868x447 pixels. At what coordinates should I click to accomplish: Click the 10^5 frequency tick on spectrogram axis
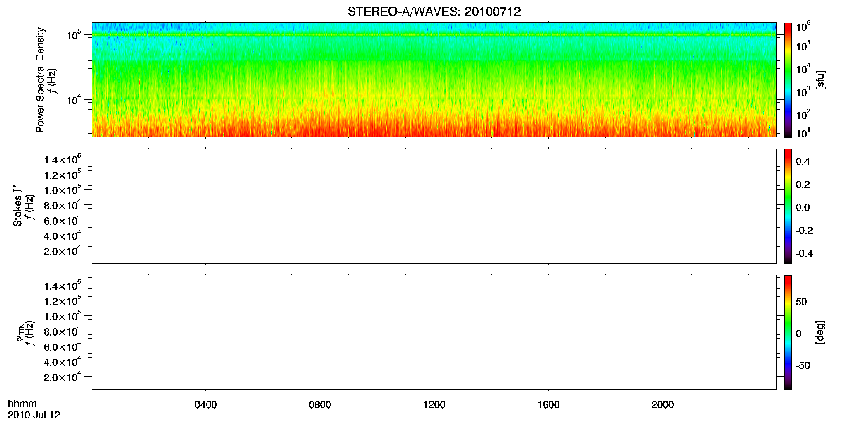click(x=73, y=34)
